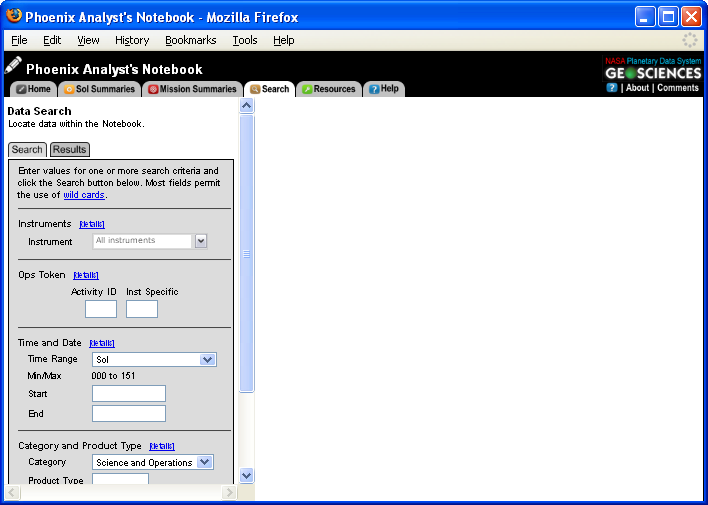Follow the wild cards link

click(83, 195)
